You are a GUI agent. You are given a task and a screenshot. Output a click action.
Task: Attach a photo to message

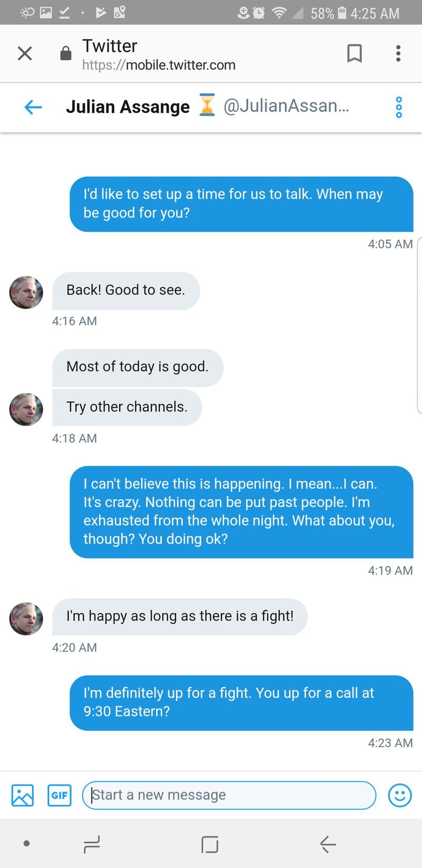[23, 795]
